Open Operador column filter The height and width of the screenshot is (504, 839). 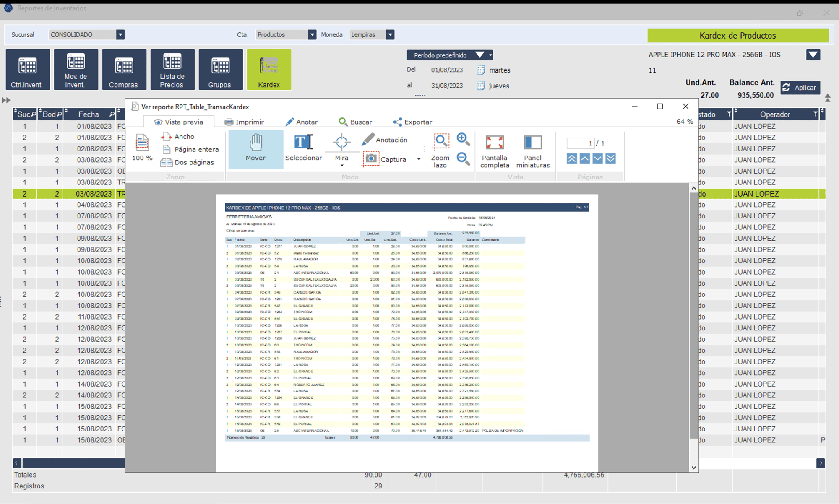coord(816,114)
